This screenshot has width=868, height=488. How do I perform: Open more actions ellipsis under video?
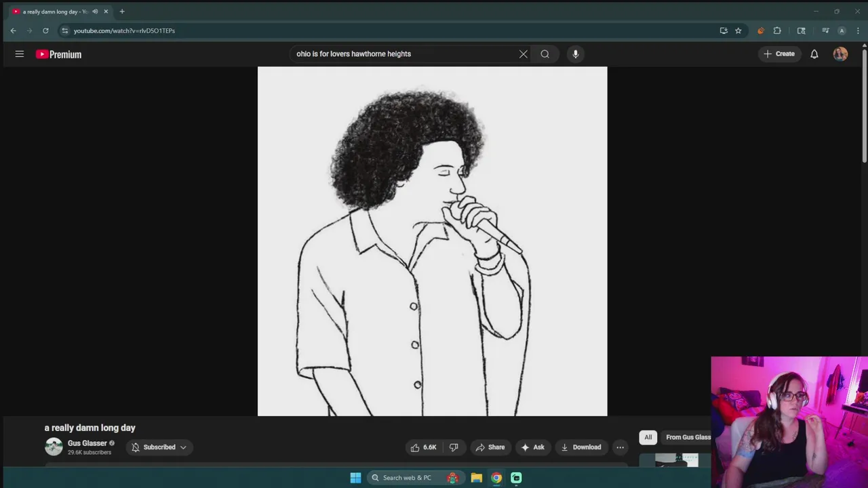pyautogui.click(x=620, y=447)
